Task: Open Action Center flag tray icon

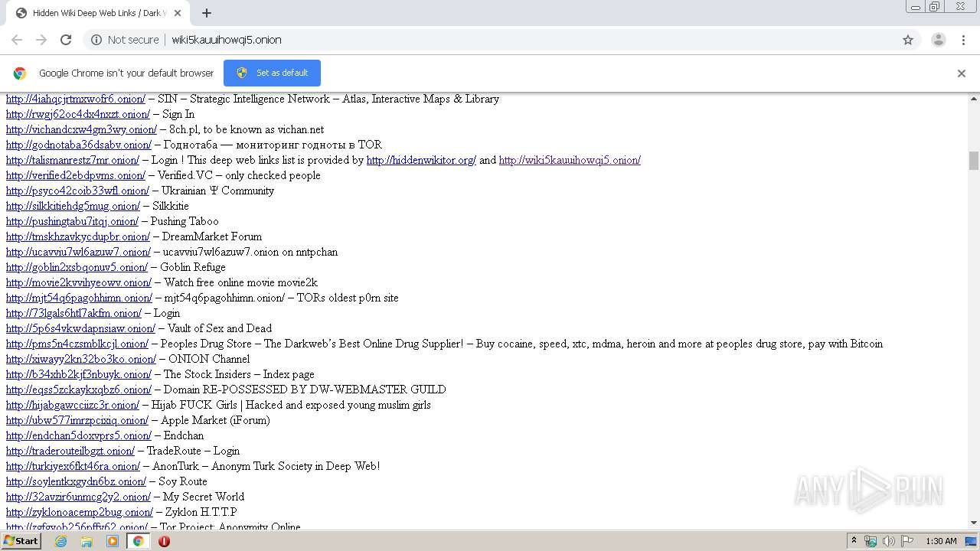Action: pyautogui.click(x=907, y=541)
